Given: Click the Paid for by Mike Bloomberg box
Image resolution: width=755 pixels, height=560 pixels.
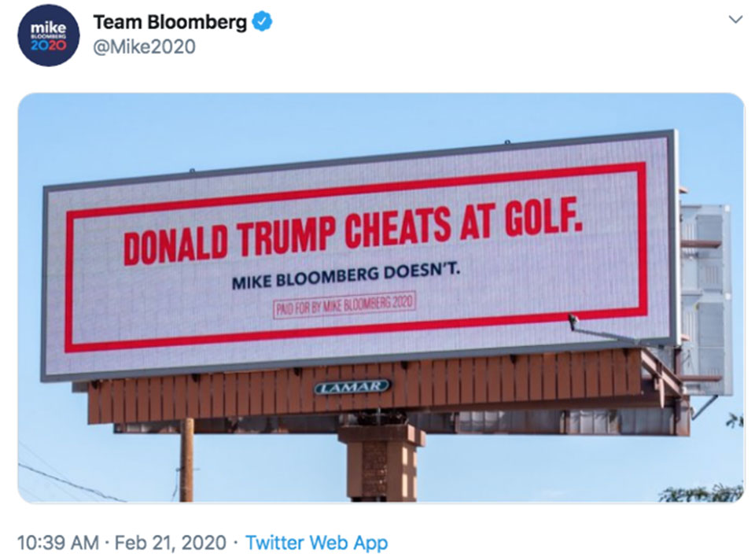Looking at the screenshot, I should [x=344, y=305].
